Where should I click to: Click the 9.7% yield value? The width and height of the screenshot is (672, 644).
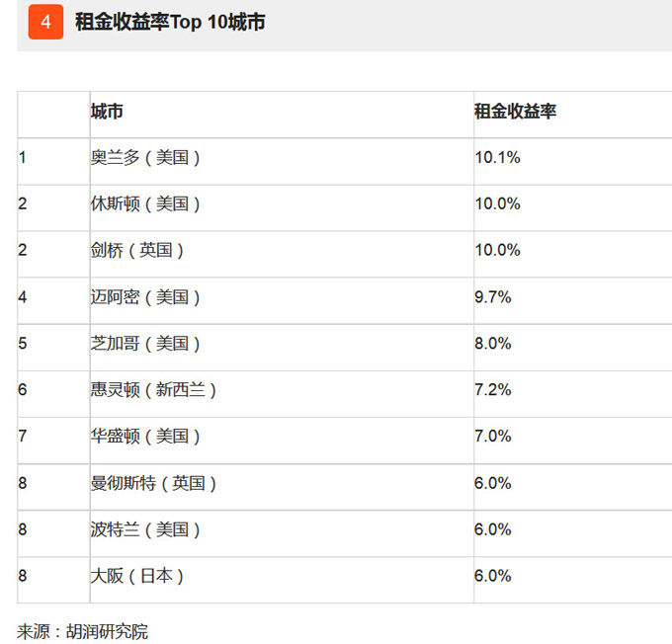(493, 296)
